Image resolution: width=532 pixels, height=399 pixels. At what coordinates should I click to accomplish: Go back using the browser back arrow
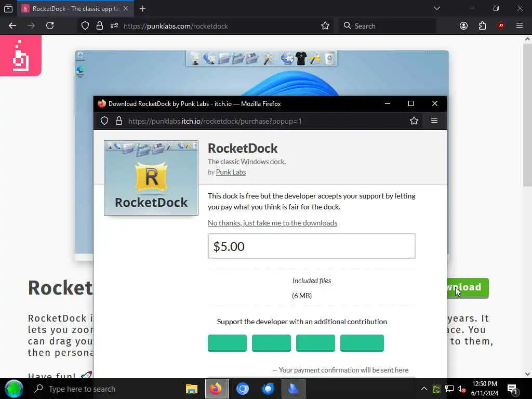point(12,26)
